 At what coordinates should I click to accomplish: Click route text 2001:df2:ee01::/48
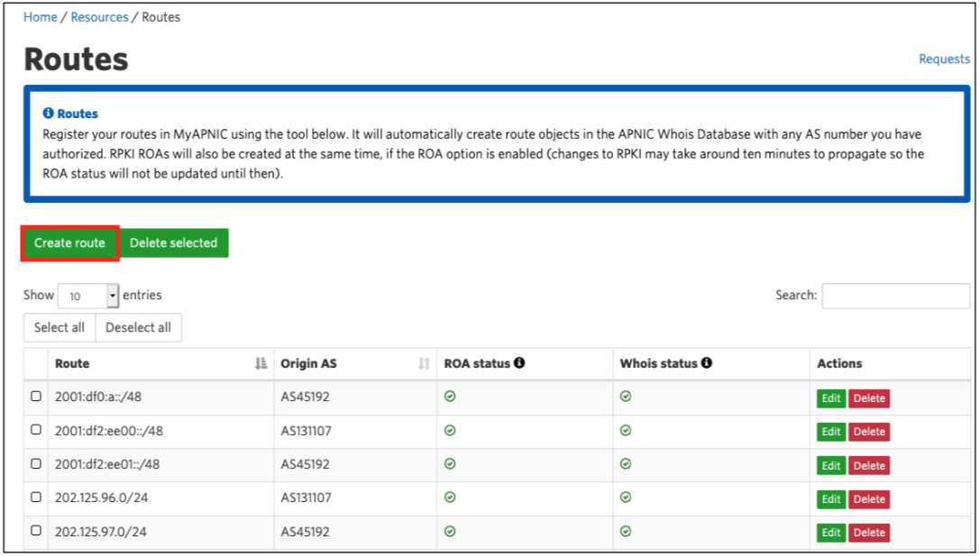point(107,464)
